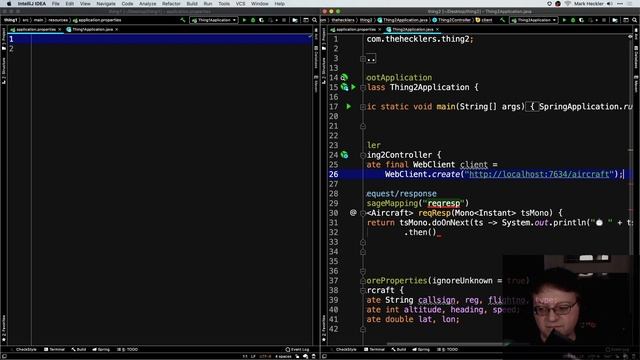The width and height of the screenshot is (640, 360).
Task: Open the File menu
Action: pyautogui.click(x=56, y=4)
